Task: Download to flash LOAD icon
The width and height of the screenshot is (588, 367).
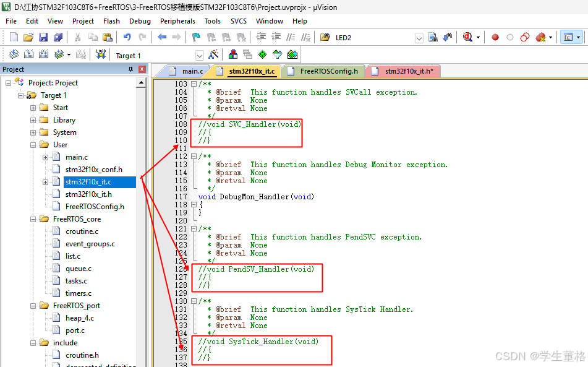Action: [x=101, y=55]
